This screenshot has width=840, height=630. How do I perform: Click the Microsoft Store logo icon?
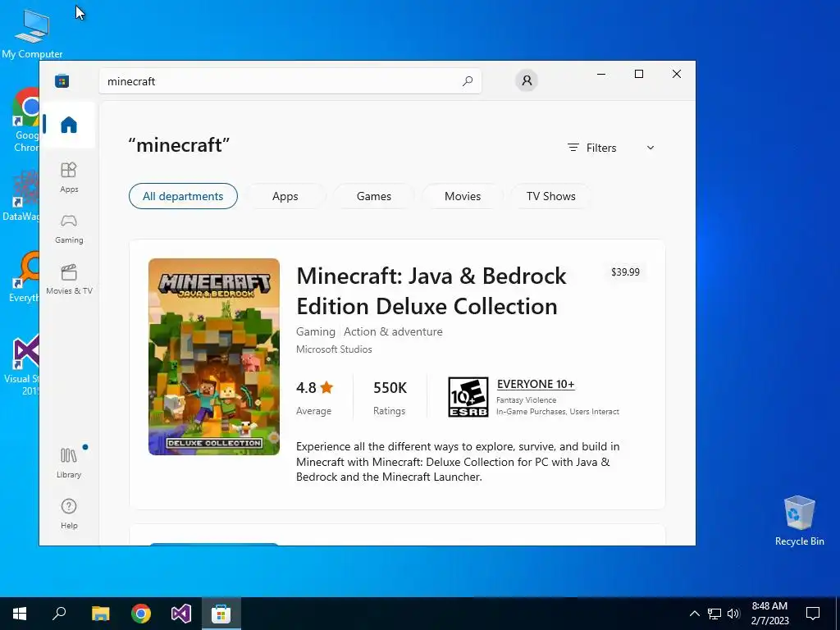[62, 81]
